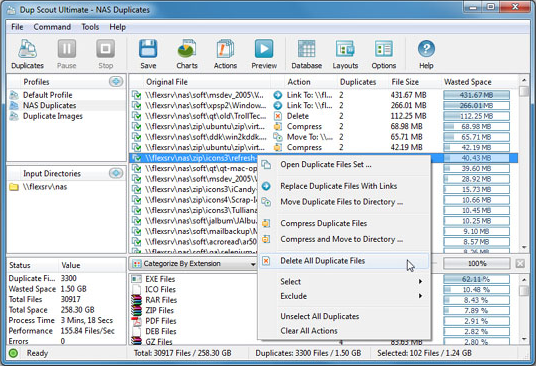Screen dimensions: 536x366
Task: Select the Default Profile entry
Action: [48, 95]
